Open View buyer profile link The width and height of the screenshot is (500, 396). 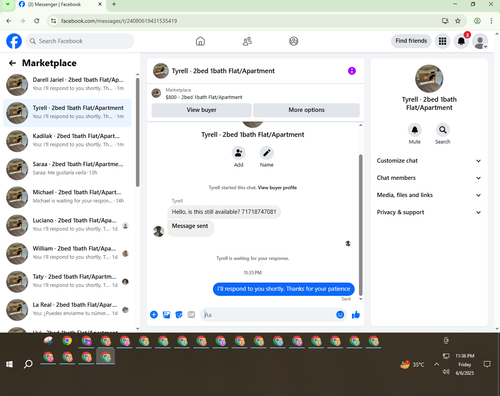click(x=277, y=188)
